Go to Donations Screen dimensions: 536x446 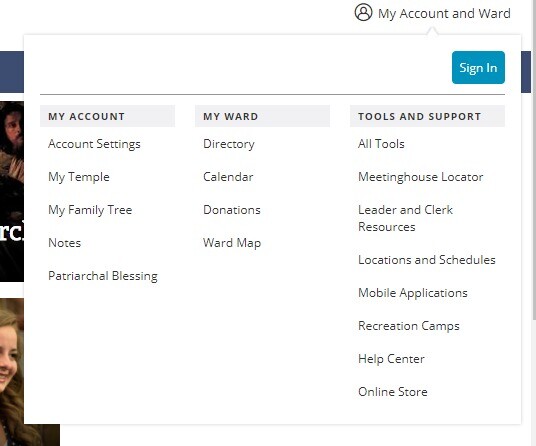point(232,210)
